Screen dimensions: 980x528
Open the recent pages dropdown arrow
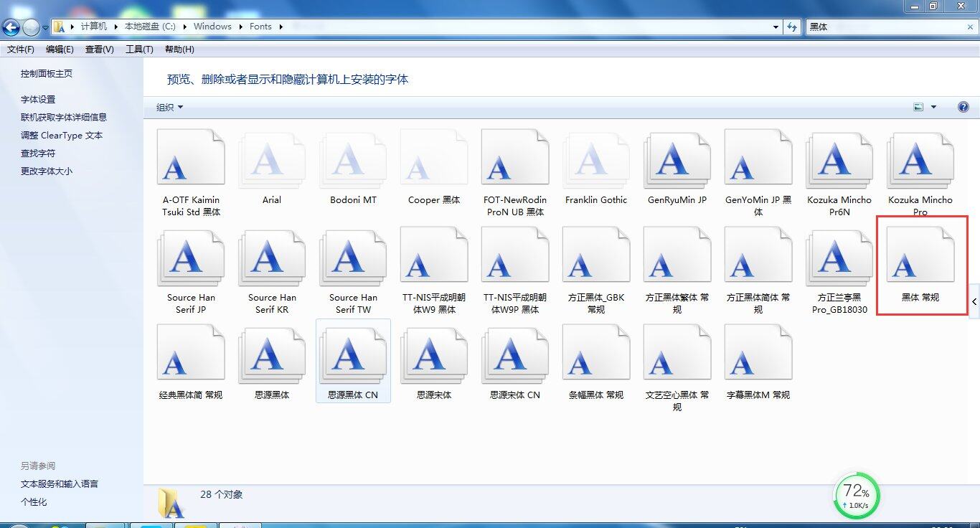(46, 27)
